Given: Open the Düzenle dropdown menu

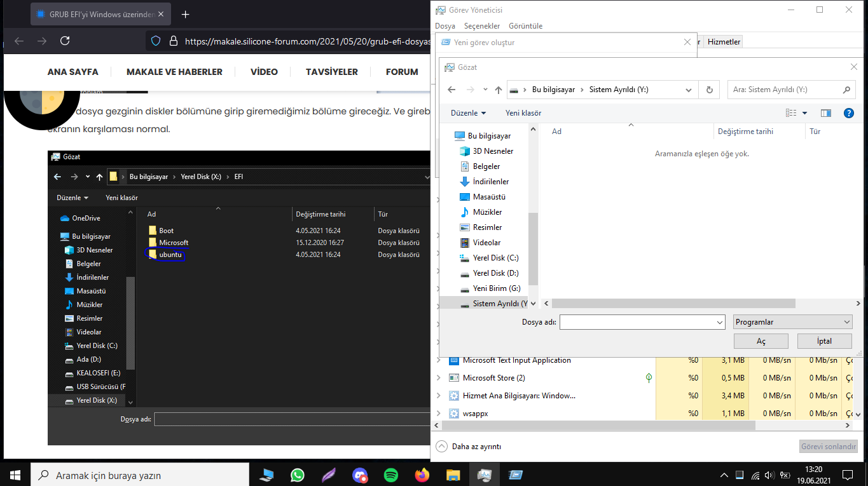Looking at the screenshot, I should [468, 113].
